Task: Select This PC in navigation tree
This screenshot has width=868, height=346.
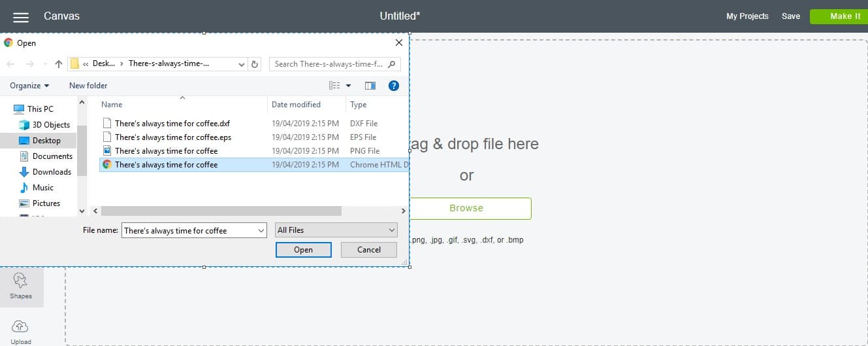Action: pyautogui.click(x=34, y=109)
